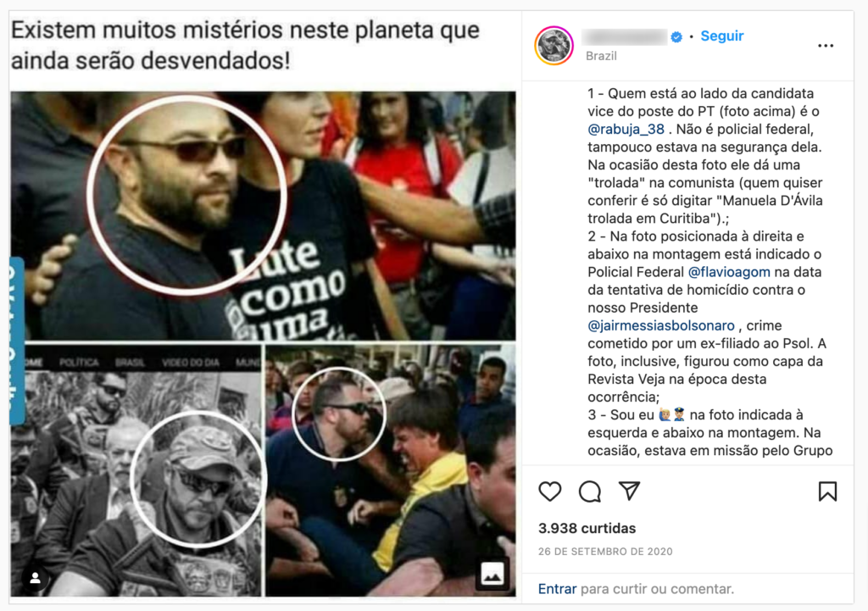Click the verified badge next to username

[x=676, y=36]
